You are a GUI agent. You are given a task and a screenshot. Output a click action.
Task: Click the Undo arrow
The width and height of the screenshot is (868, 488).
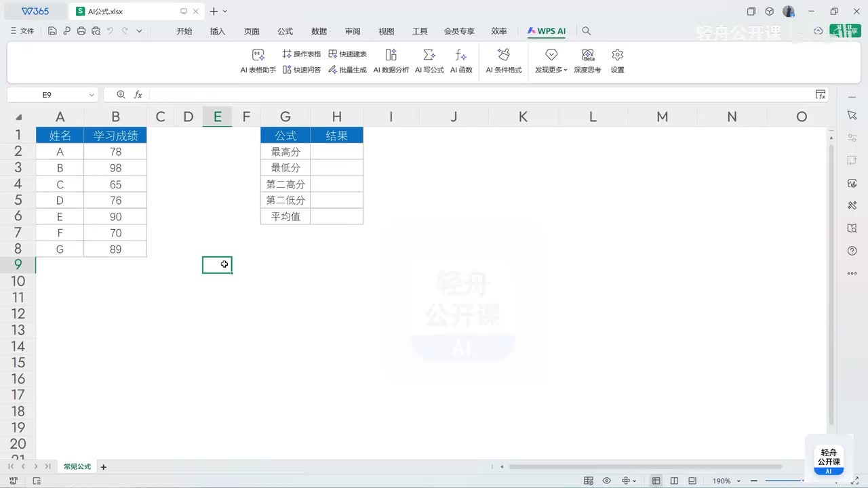pos(111,31)
